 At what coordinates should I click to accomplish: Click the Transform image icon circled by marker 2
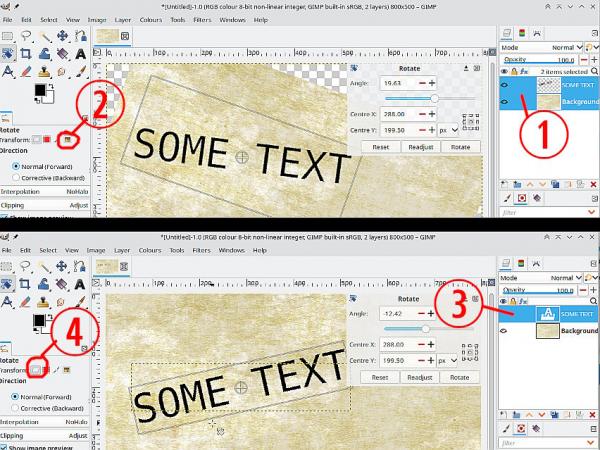[x=67, y=140]
